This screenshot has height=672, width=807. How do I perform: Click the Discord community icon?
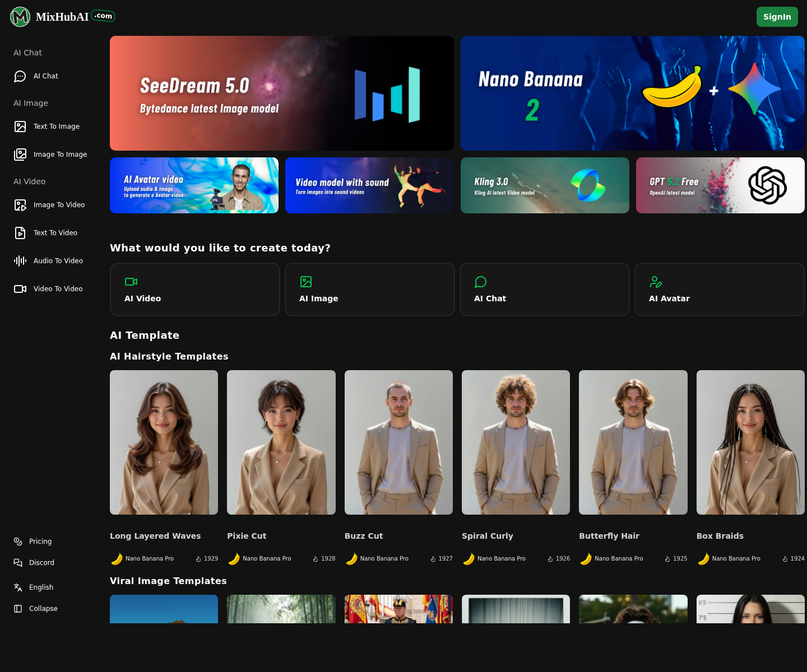point(17,563)
